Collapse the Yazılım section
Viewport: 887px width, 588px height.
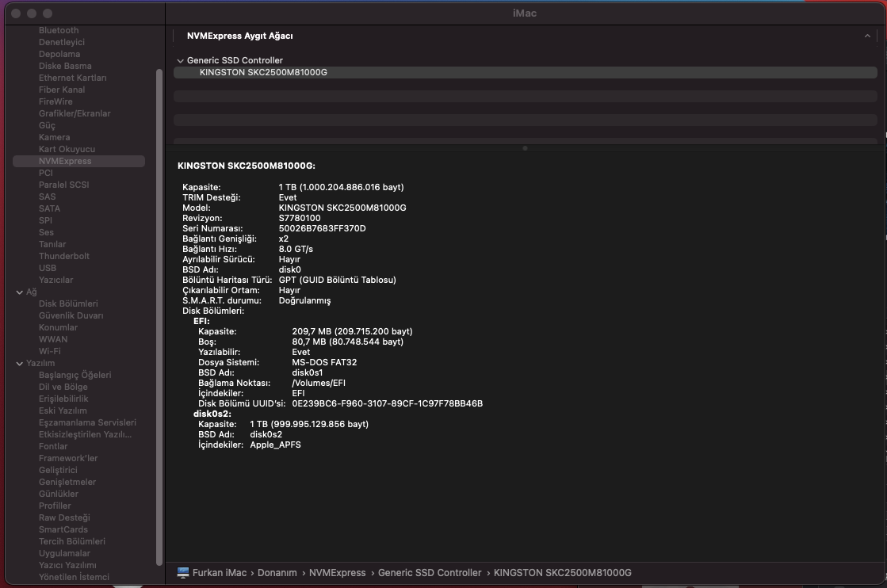[x=20, y=363]
